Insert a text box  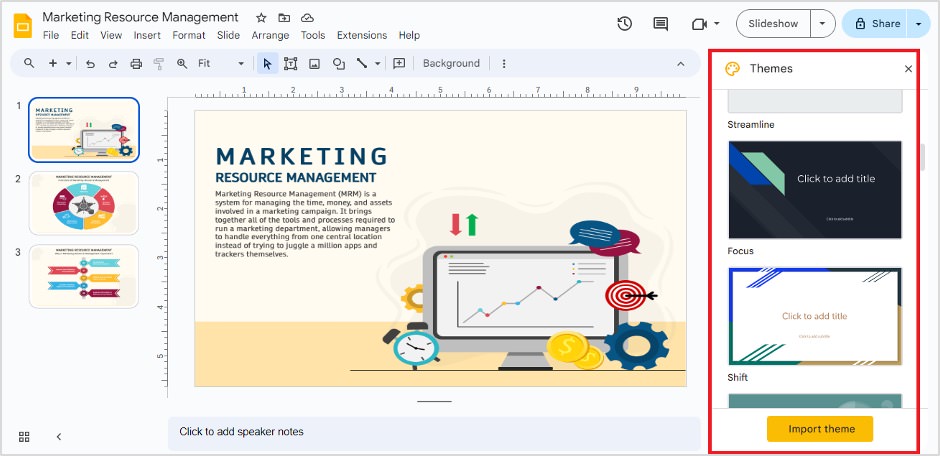tap(291, 64)
